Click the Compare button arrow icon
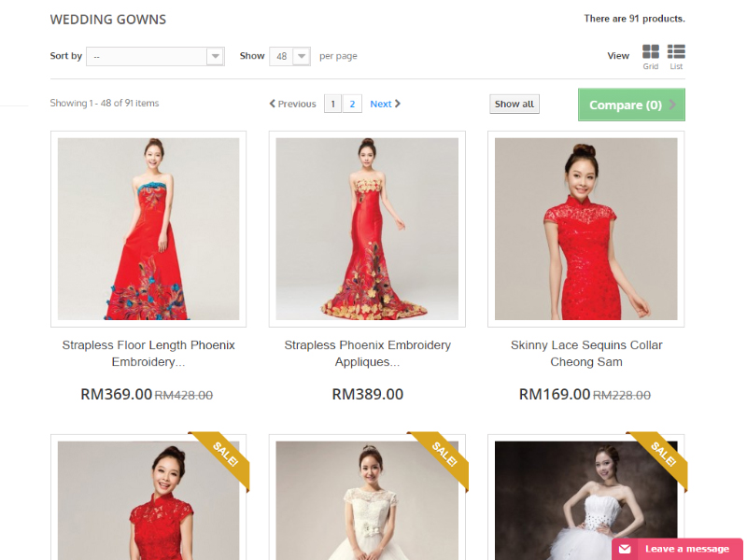This screenshot has width=747, height=560. coord(672,105)
